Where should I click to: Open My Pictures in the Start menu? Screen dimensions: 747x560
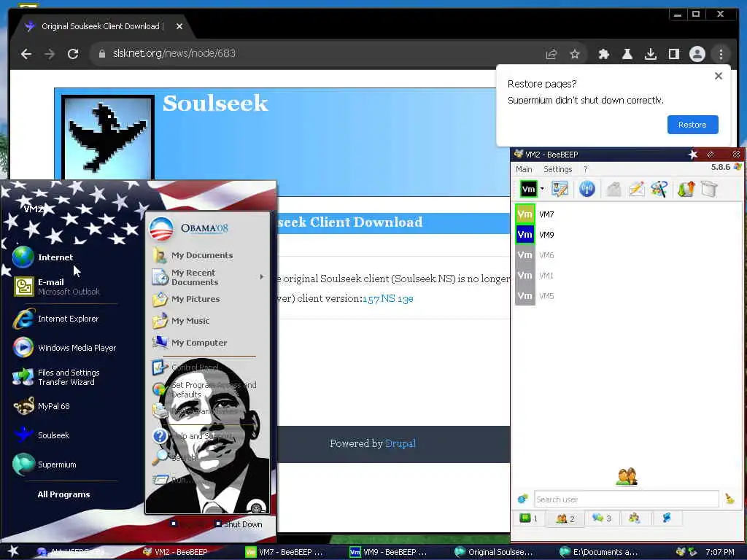[208, 299]
